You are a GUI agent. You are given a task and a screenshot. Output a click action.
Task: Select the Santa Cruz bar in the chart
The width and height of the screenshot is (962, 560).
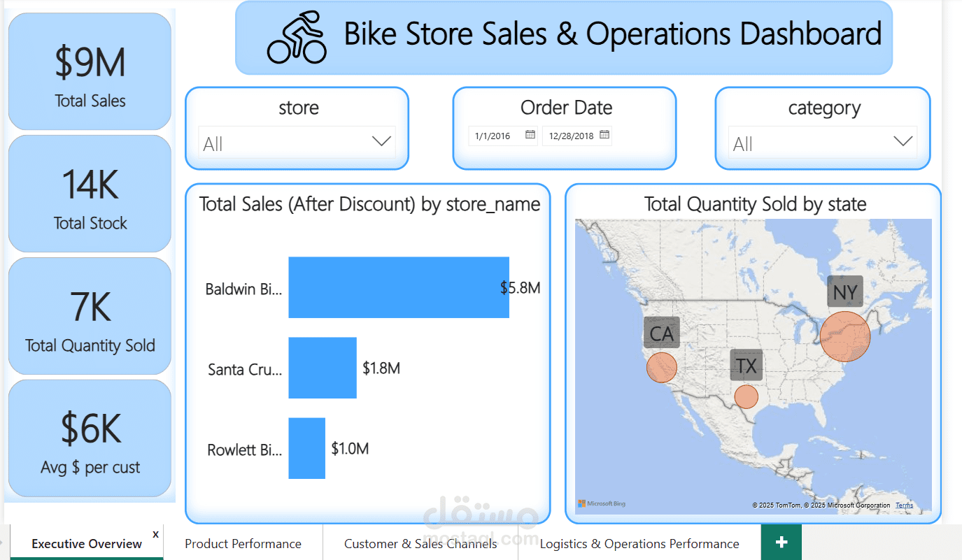[x=323, y=368]
